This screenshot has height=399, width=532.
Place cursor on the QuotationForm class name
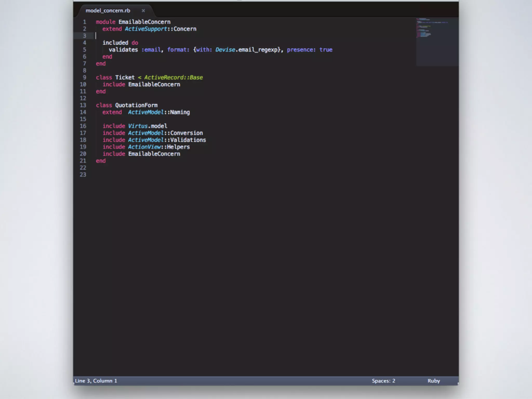[x=136, y=105]
